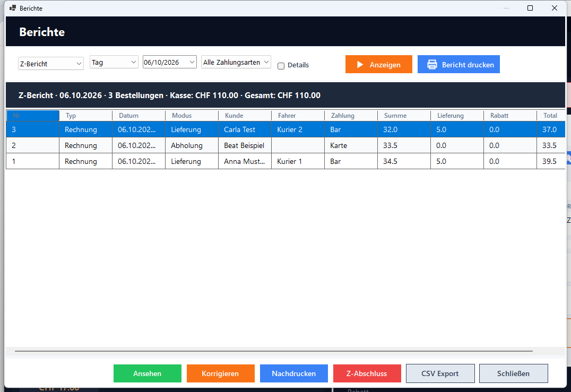Click the 32.0 Summe cell

pyautogui.click(x=404, y=129)
